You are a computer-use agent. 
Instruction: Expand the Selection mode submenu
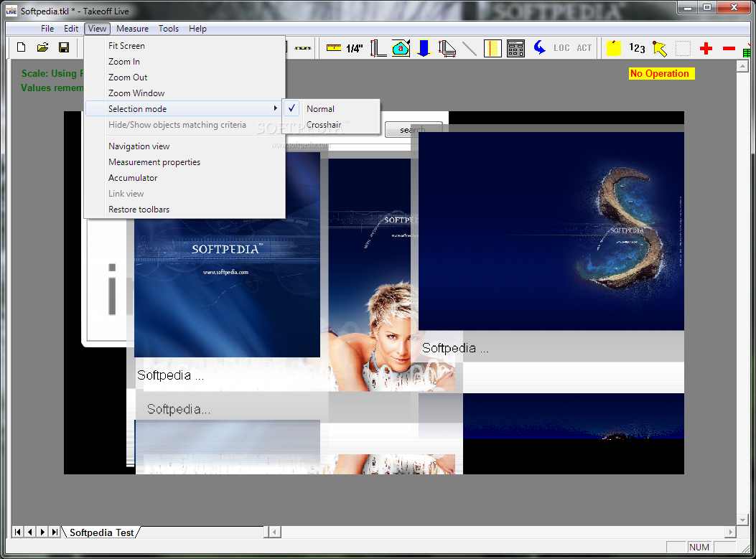(x=185, y=108)
